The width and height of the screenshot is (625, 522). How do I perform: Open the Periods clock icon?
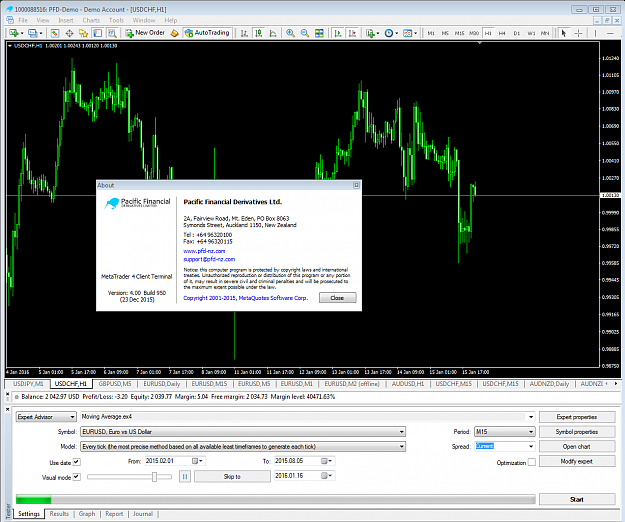point(389,33)
